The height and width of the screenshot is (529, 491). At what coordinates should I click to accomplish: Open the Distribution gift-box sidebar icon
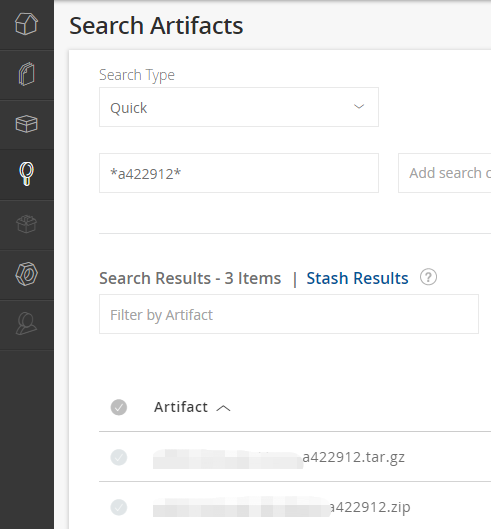(x=26, y=224)
